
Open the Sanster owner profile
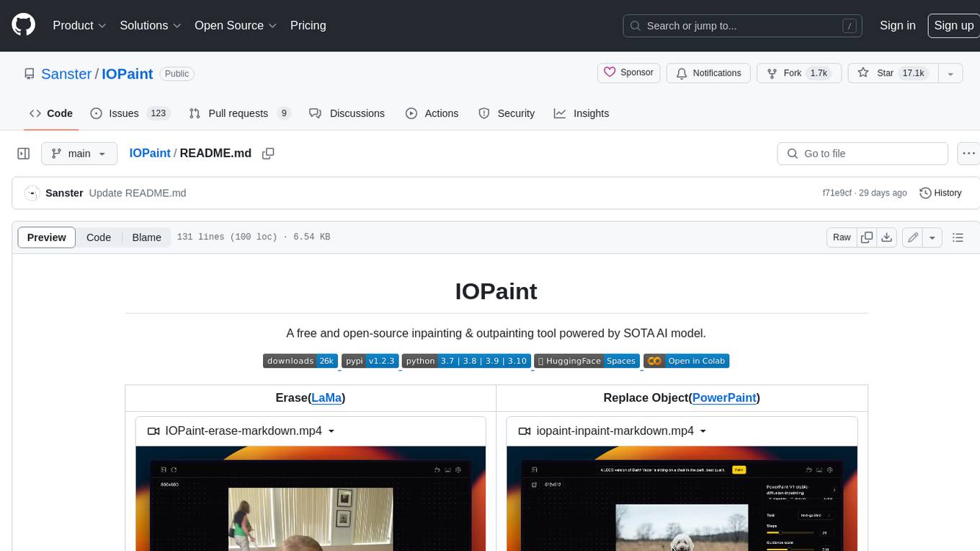point(66,74)
